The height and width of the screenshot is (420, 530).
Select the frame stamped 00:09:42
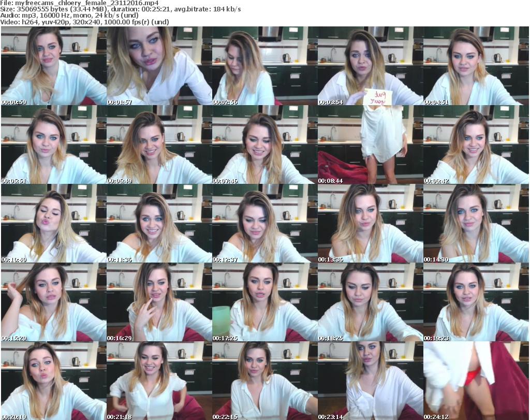click(476, 144)
